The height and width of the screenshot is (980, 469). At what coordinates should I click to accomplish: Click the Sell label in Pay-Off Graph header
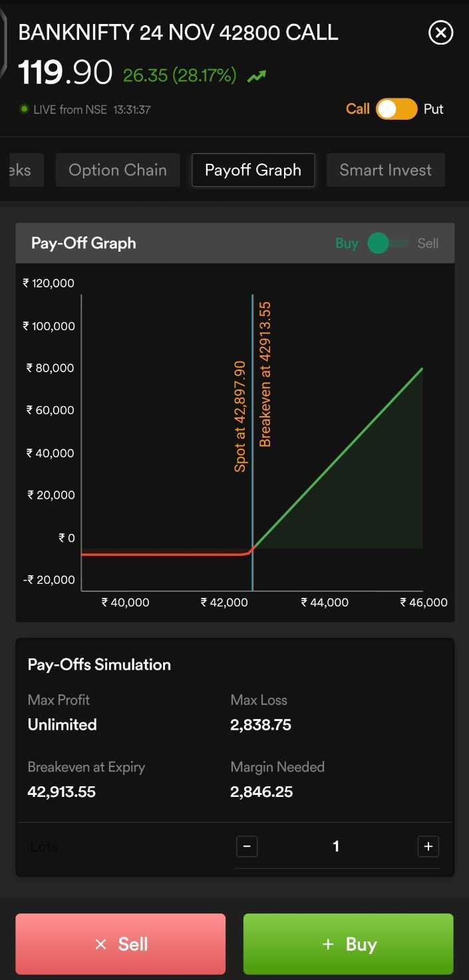[x=428, y=244]
